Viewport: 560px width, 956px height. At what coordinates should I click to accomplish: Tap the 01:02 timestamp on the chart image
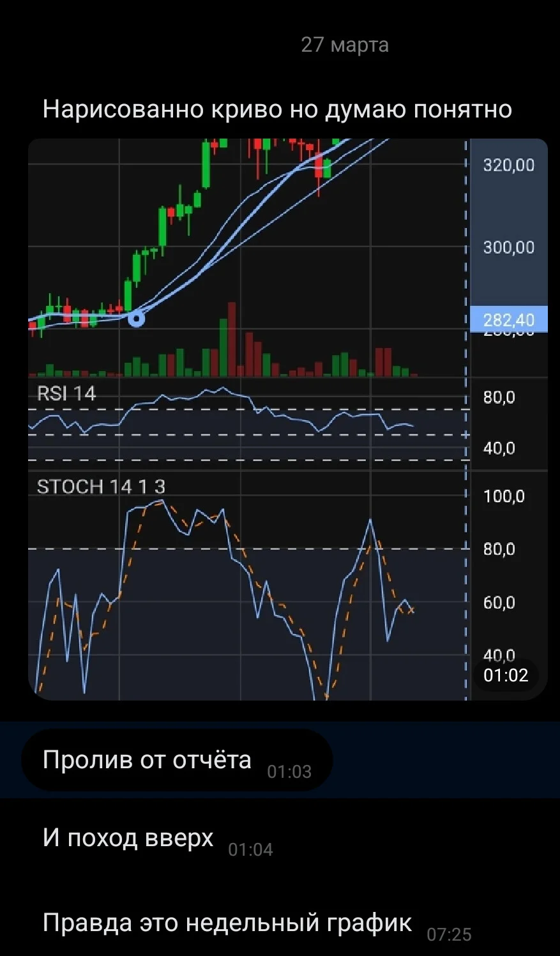pyautogui.click(x=506, y=675)
